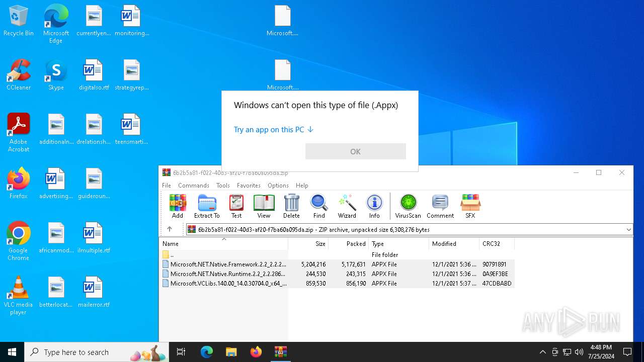Select the teensmarti document on desktop
Image resolution: width=644 pixels, height=362 pixels.
pyautogui.click(x=131, y=130)
